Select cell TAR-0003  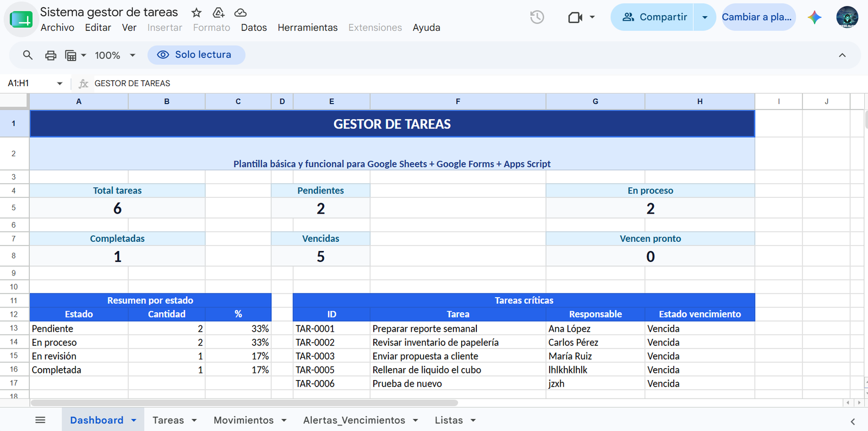[x=331, y=356]
